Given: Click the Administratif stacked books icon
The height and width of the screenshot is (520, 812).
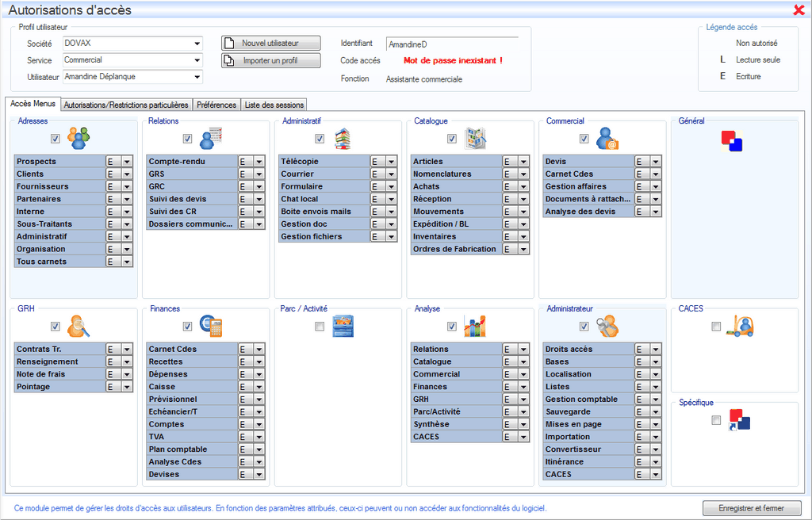Looking at the screenshot, I should (343, 139).
